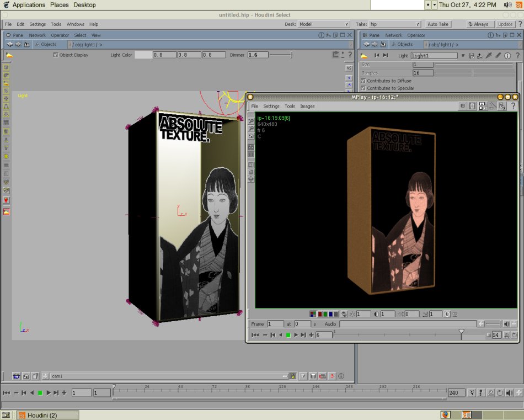
Task: Open the MPlay Images menu
Action: pos(307,106)
